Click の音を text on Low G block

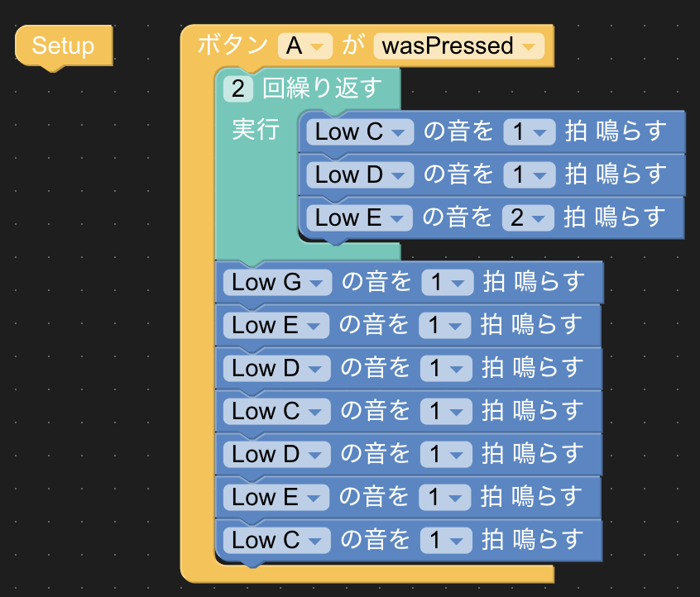tap(376, 282)
